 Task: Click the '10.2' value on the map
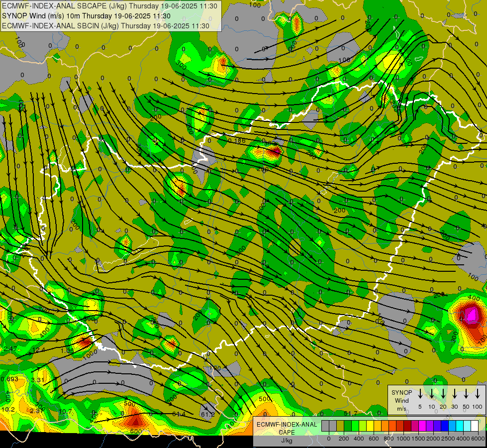(x=8, y=410)
